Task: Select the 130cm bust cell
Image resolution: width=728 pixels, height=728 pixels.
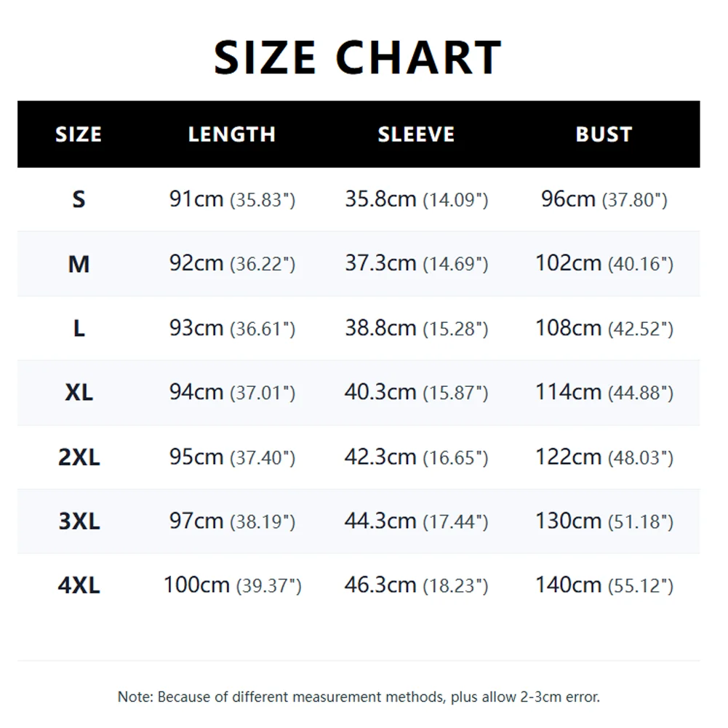Action: pos(604,521)
